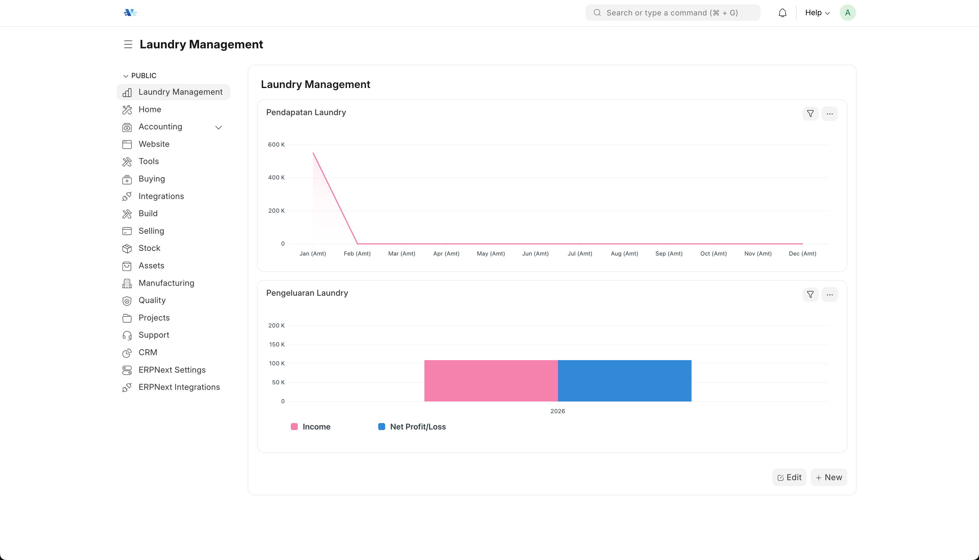Screen dimensions: 979x560
Task: Click the Tools sidebar icon
Action: point(127,161)
